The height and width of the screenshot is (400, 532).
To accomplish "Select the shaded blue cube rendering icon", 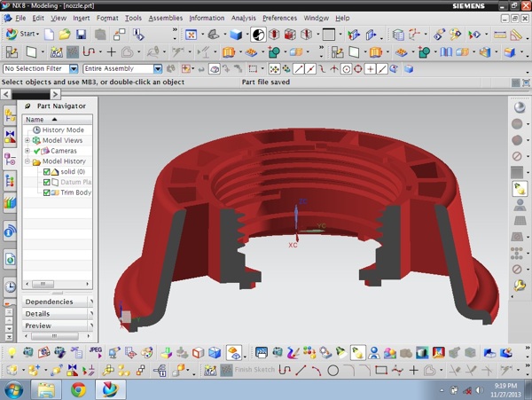I will pos(236,35).
